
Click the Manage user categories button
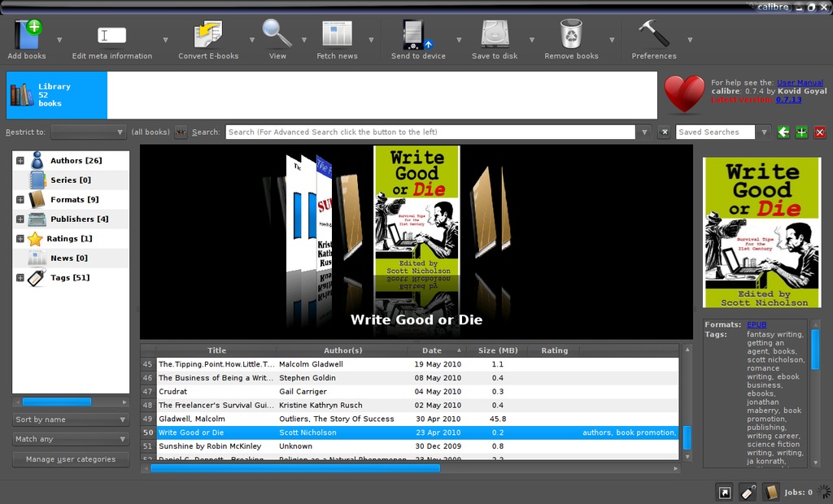(71, 459)
